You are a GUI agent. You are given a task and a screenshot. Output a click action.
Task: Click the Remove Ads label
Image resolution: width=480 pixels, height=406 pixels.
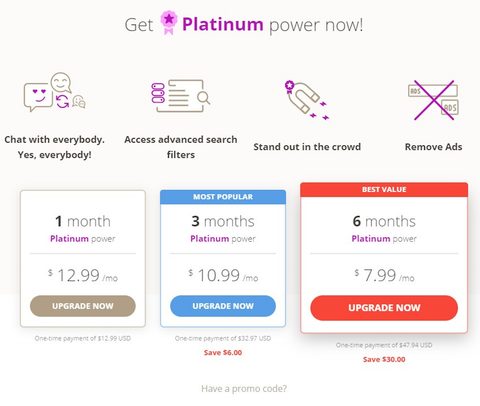pyautogui.click(x=433, y=147)
